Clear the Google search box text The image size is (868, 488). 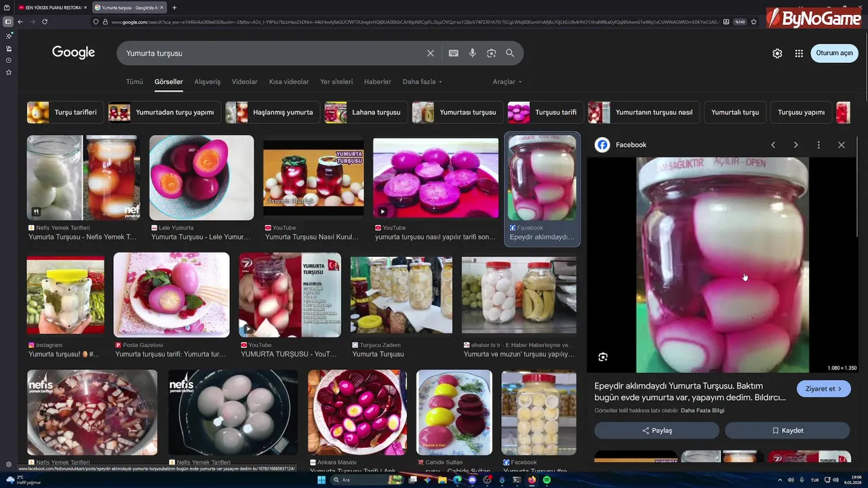(x=430, y=53)
